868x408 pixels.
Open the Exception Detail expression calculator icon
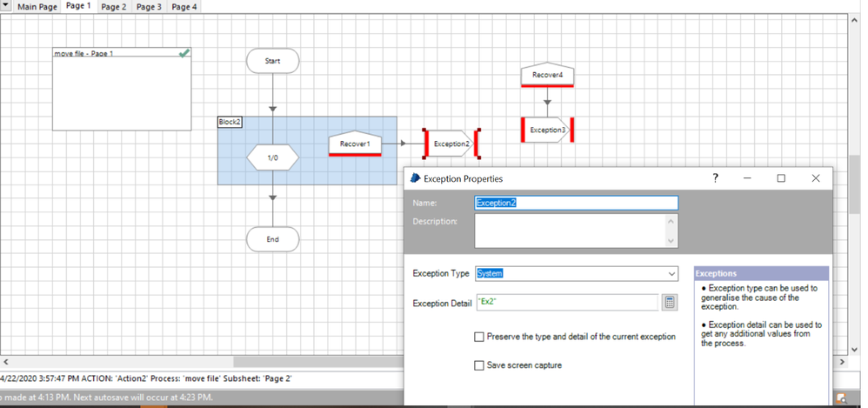pyautogui.click(x=670, y=302)
